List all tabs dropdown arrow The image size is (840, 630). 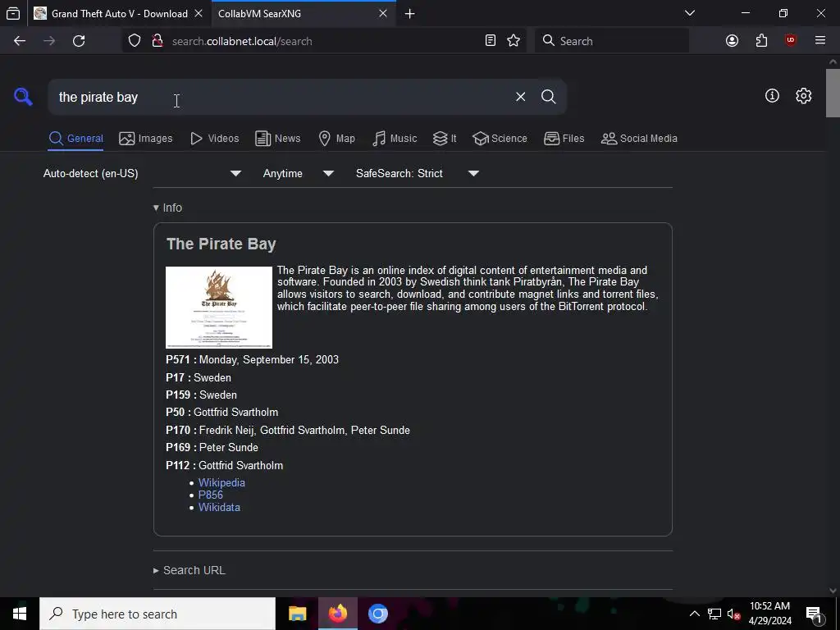coord(690,13)
